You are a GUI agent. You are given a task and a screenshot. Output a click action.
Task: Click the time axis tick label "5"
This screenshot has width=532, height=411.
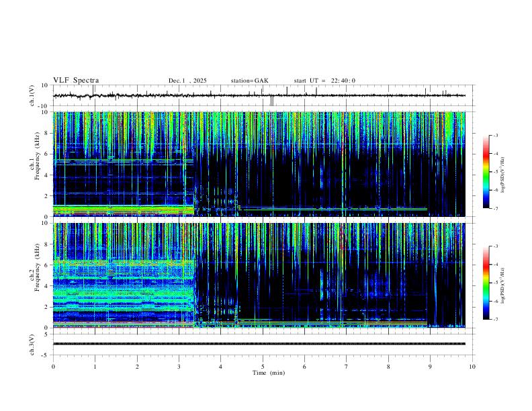coord(263,367)
